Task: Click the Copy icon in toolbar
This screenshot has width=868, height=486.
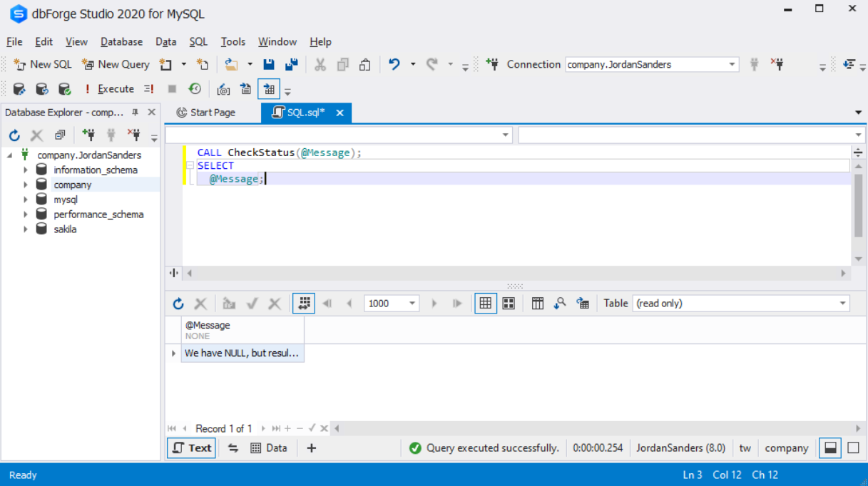Action: [x=343, y=65]
